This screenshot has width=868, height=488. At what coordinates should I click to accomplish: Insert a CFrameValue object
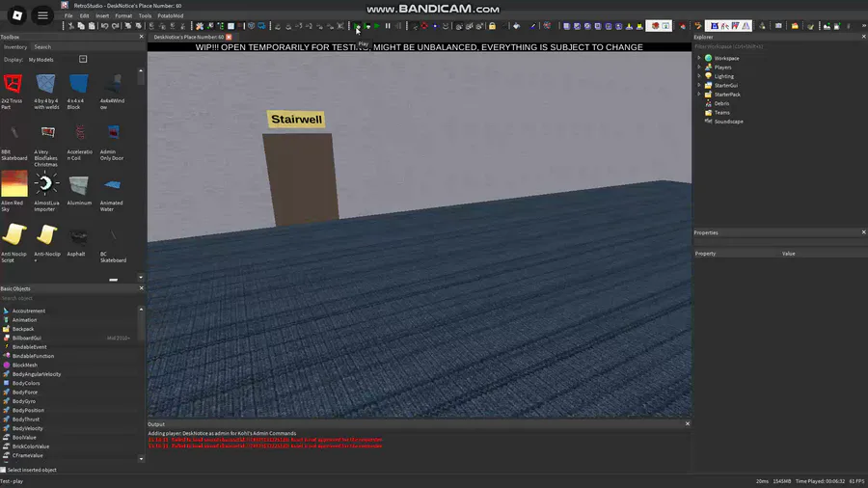(x=27, y=455)
